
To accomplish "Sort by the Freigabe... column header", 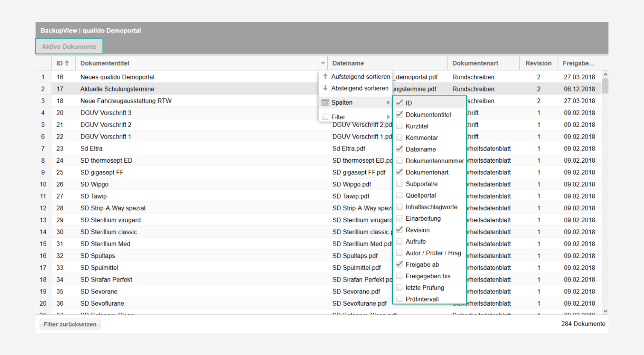I will [579, 63].
